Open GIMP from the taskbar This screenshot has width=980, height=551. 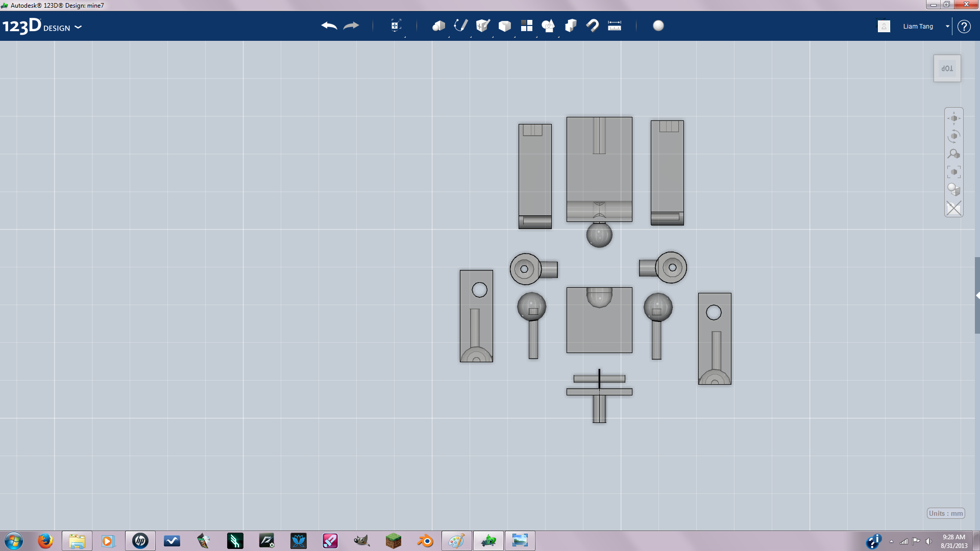tap(362, 541)
